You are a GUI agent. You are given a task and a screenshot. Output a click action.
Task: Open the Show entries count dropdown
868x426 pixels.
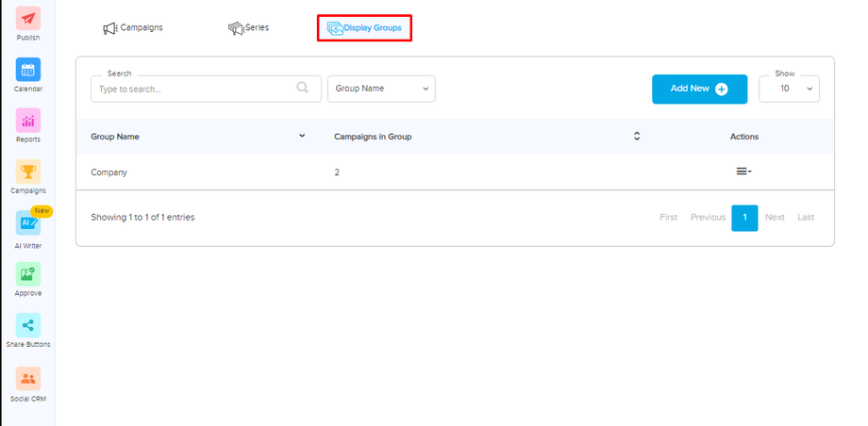[x=789, y=89]
